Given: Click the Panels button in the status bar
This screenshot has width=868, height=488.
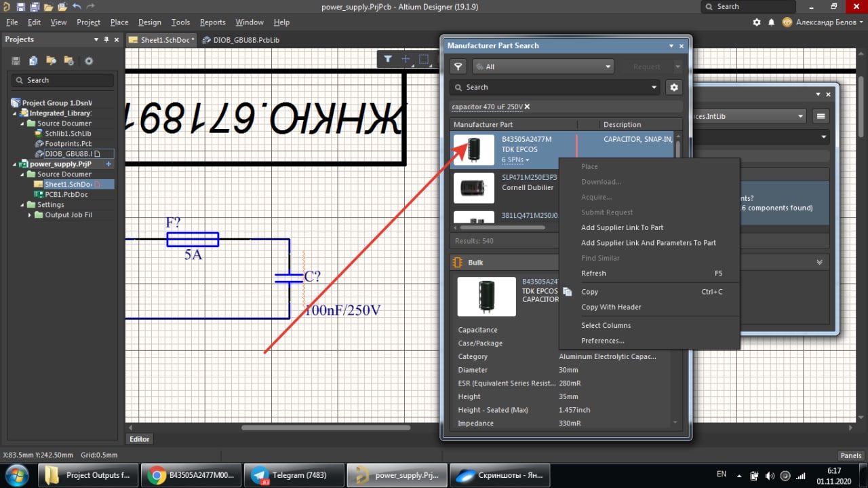Looking at the screenshot, I should click(851, 455).
